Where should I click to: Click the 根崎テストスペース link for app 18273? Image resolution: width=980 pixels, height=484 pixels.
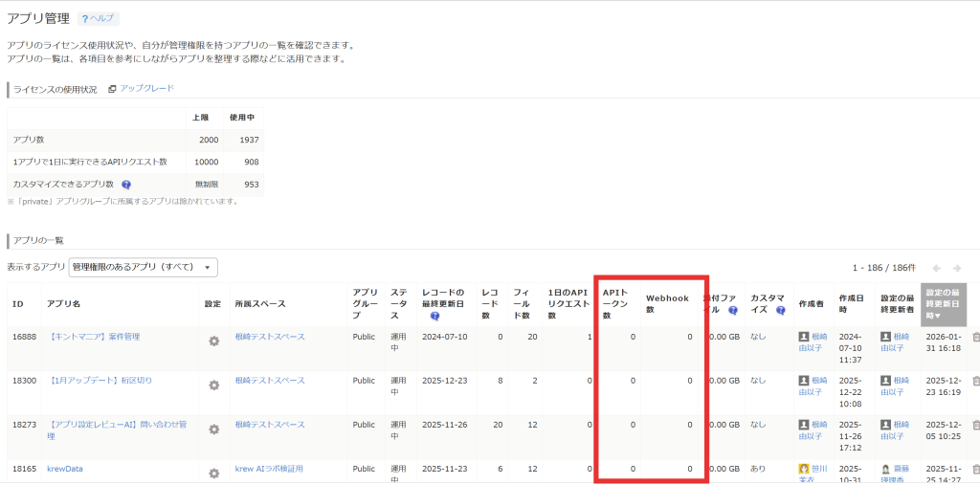270,425
